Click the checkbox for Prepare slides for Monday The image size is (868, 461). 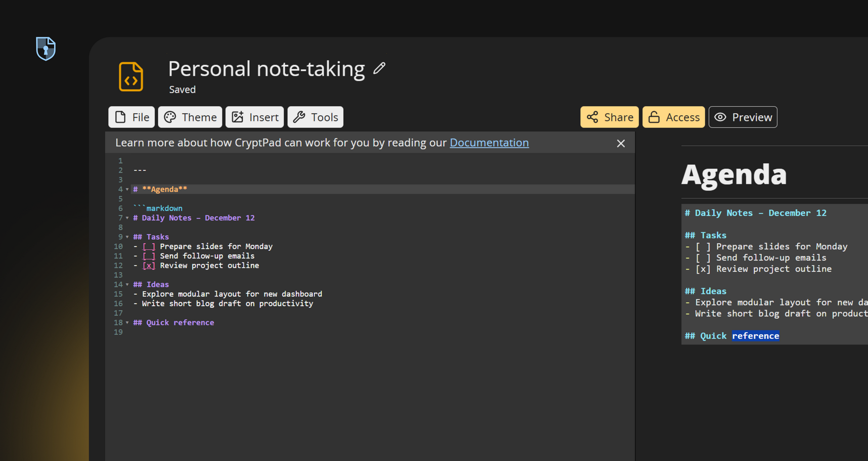[x=149, y=247]
